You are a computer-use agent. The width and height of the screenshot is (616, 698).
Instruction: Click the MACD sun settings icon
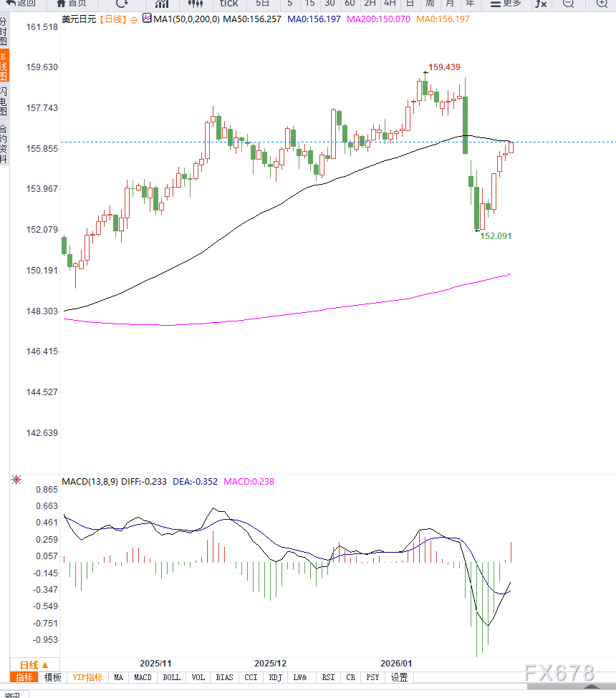16,480
